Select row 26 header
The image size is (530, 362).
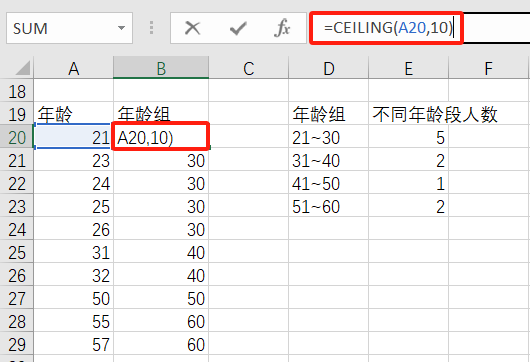point(17,274)
